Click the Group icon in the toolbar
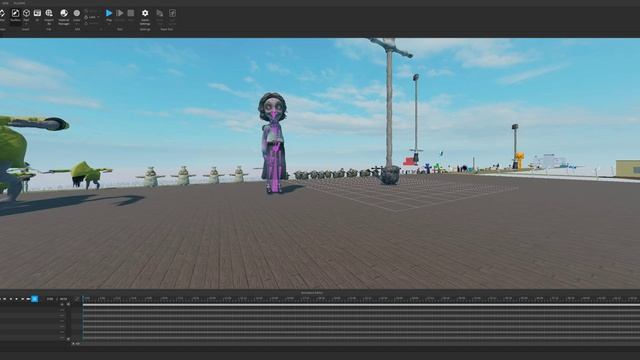This screenshot has width=640, height=360. 86,11
